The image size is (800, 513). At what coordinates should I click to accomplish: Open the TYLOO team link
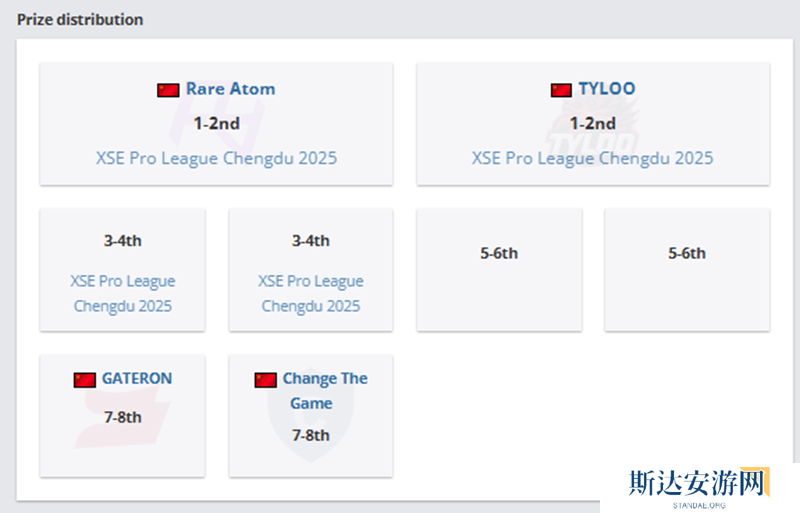tap(606, 89)
